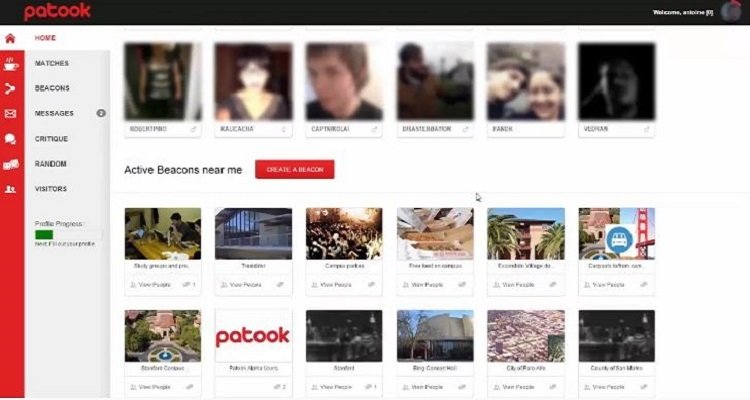
Task: Select BEACONS in the sidebar menu
Action: tap(52, 88)
